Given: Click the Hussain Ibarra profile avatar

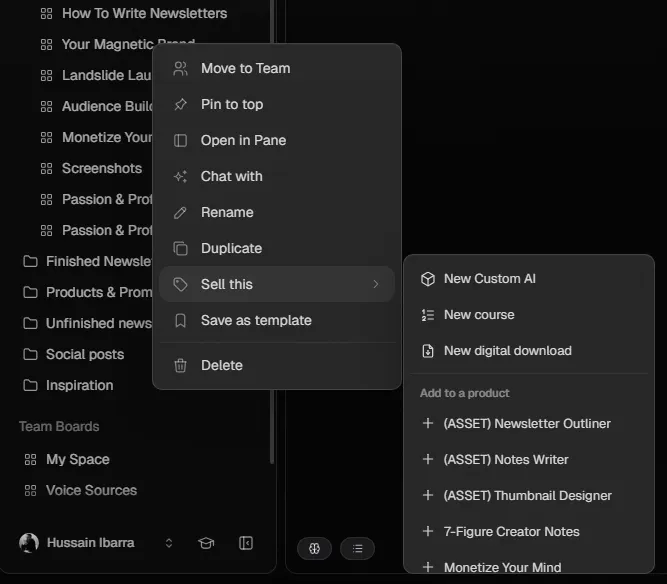Looking at the screenshot, I should 29,543.
